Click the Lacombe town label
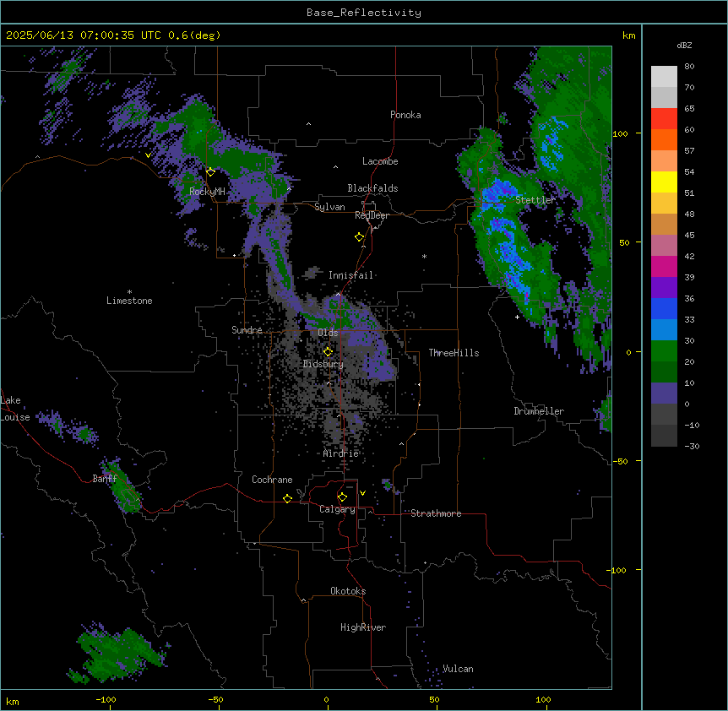 (x=380, y=161)
